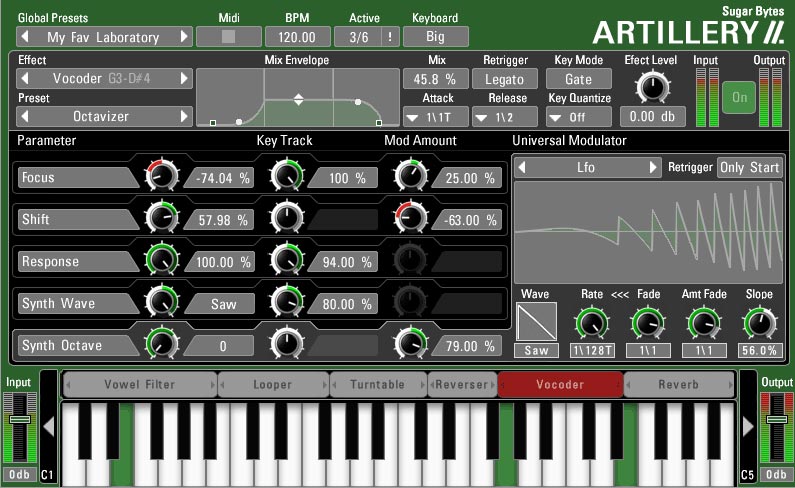Expand the Release time dropdown
This screenshot has width=795, height=488.
[505, 116]
